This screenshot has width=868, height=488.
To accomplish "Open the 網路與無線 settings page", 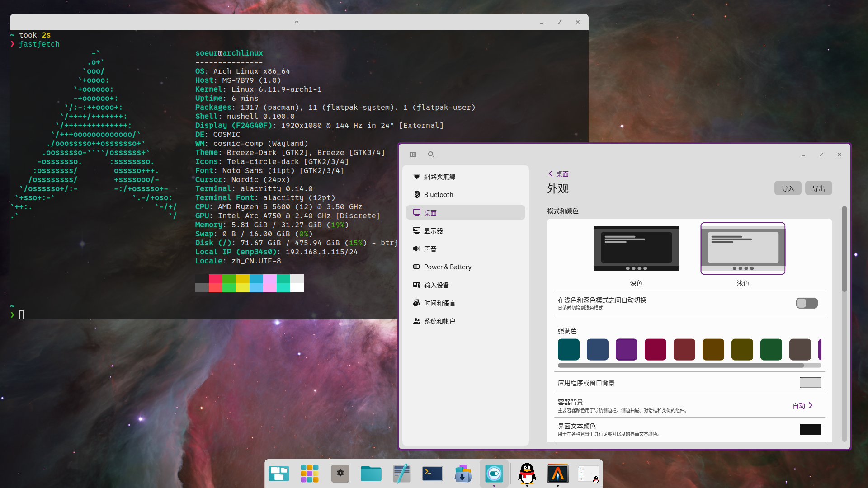I will coord(439,177).
